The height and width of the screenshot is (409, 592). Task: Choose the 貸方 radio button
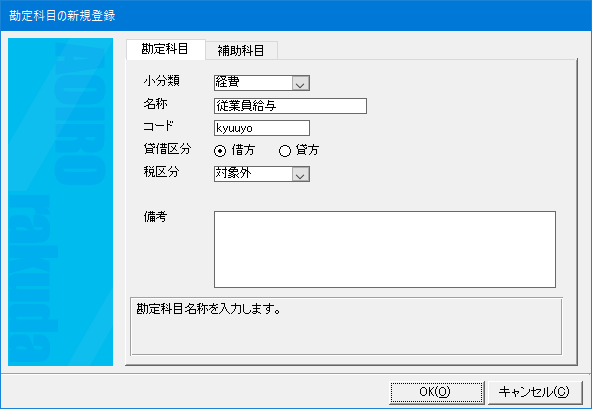(285, 151)
